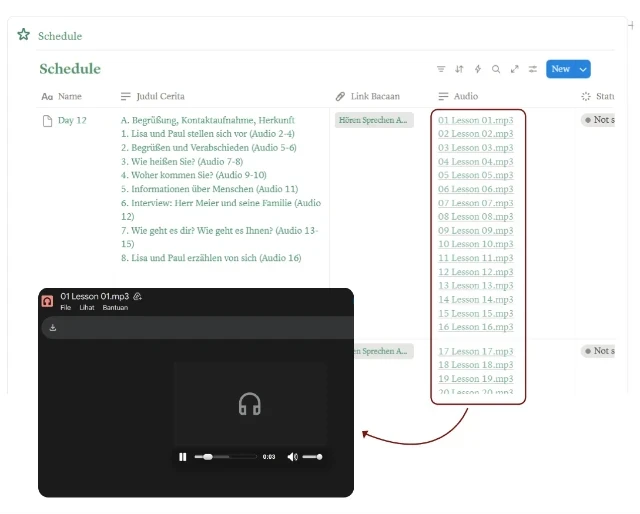Open database in full page via expand icon
Screen dimensions: 640x514
point(514,69)
